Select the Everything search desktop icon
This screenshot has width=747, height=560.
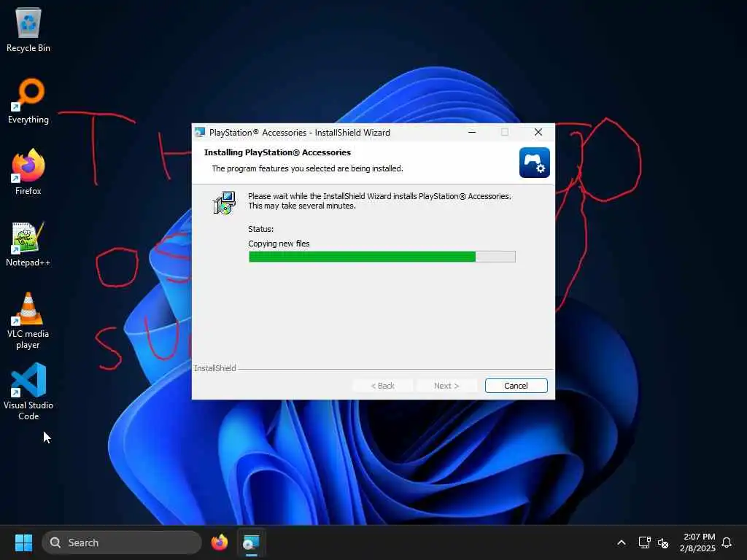[x=28, y=101]
